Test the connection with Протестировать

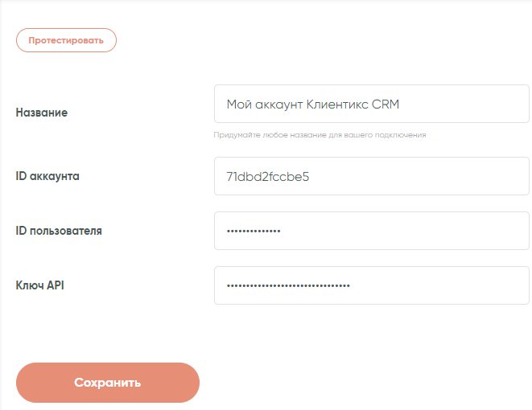pos(66,40)
